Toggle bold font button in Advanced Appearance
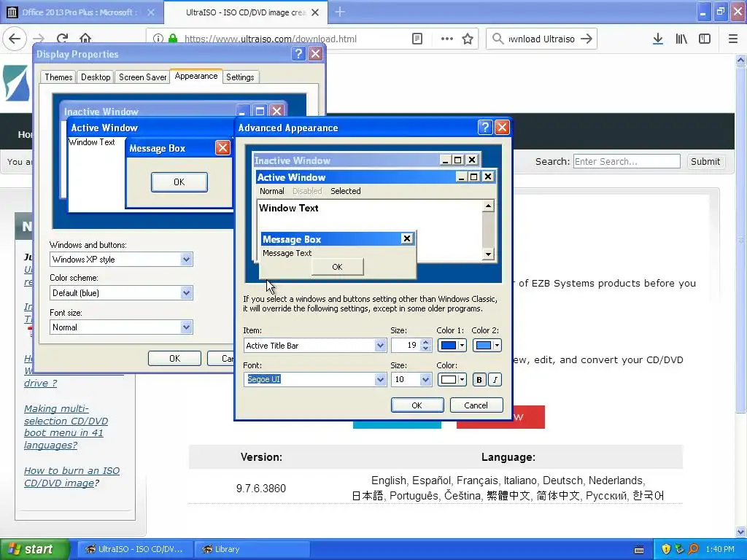747x560 pixels. pyautogui.click(x=479, y=379)
